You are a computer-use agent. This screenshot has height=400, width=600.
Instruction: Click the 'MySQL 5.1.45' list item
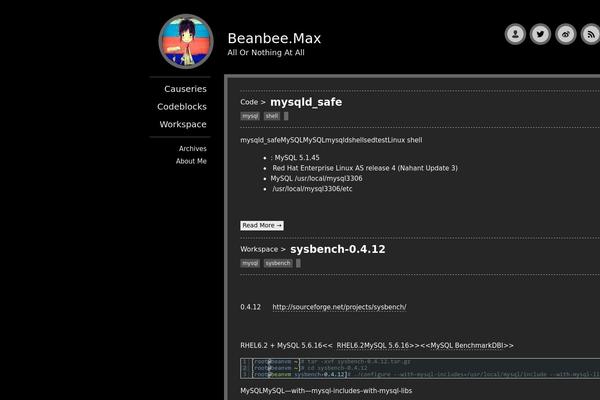295,158
